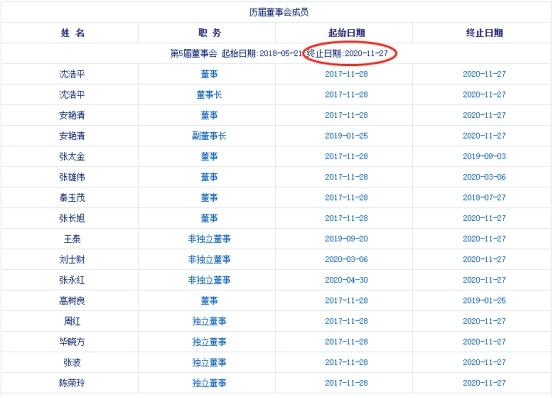Select the 终止日期 column header
This screenshot has height=398, width=554.
pyautogui.click(x=484, y=33)
